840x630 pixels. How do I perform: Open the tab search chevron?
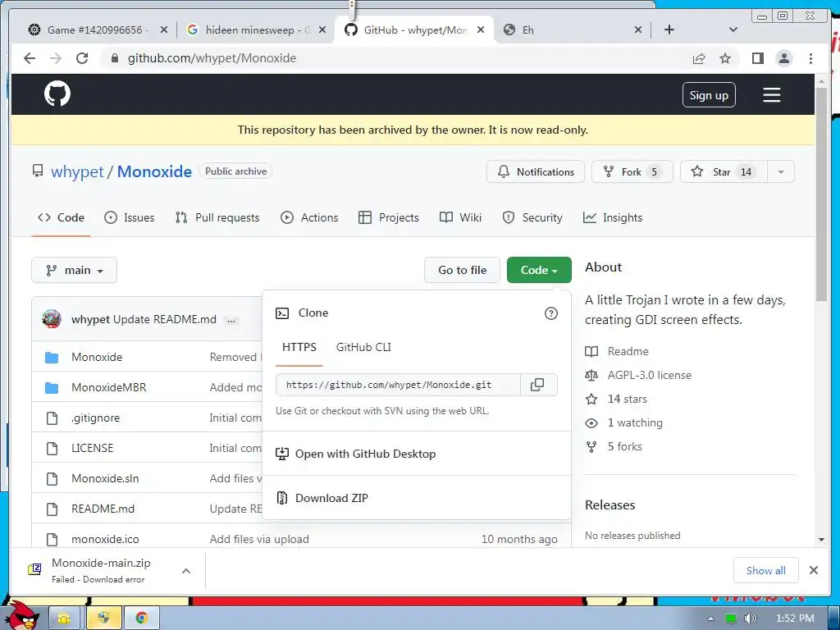(x=733, y=30)
